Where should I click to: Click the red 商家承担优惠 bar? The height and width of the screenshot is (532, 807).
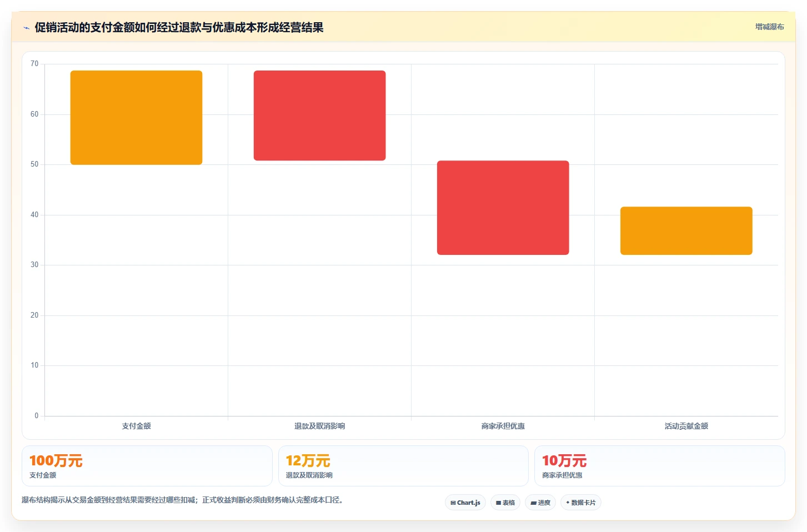click(x=503, y=208)
